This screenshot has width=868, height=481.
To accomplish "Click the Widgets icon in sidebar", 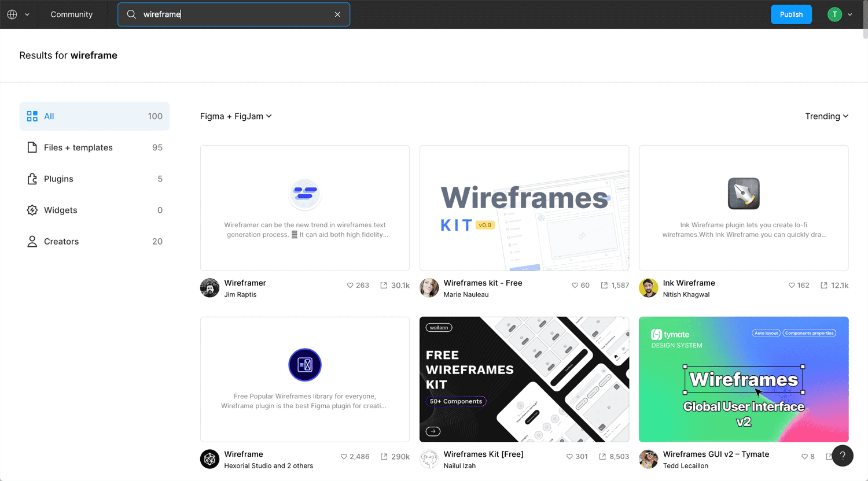I will 32,210.
